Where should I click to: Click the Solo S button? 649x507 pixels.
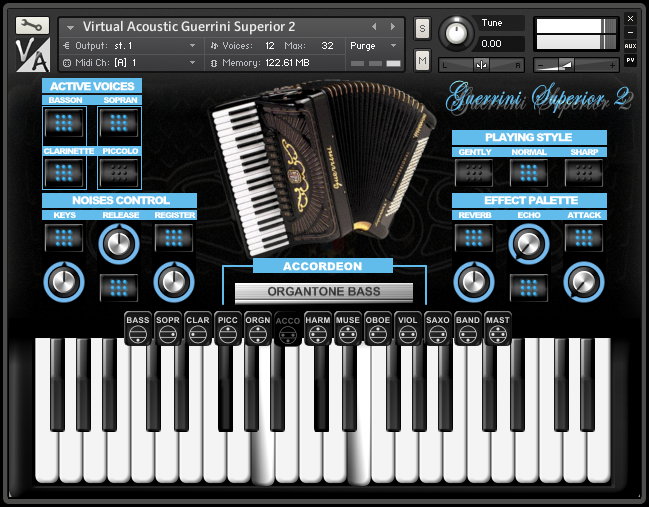[x=422, y=29]
